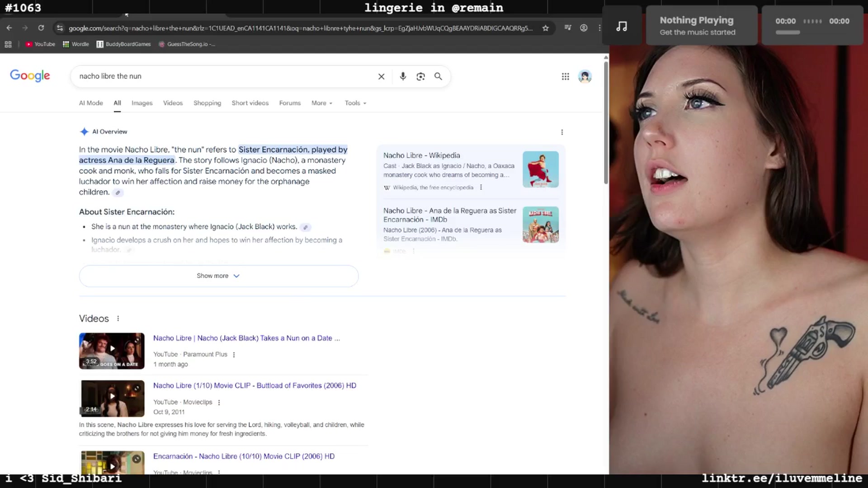Click the music player progress bar
Screen dimensions: 868x488
(788, 33)
